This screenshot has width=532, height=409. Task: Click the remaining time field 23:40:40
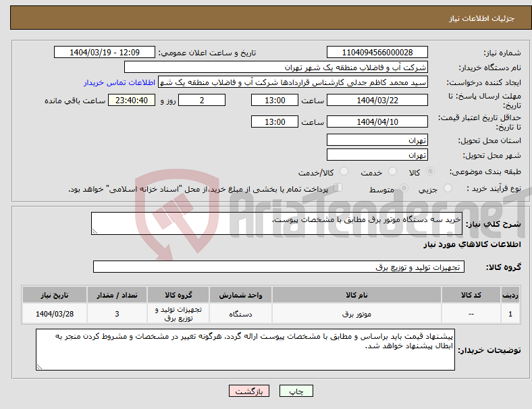[132, 100]
